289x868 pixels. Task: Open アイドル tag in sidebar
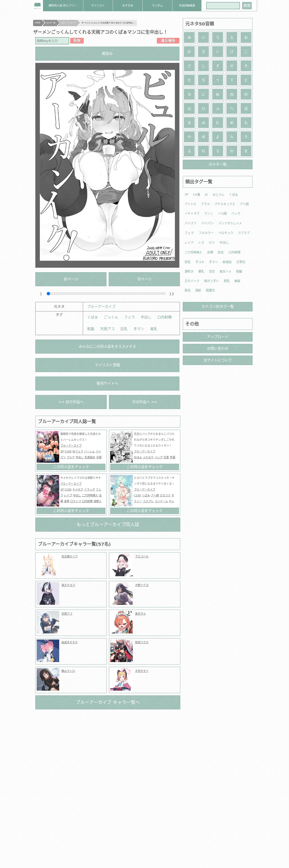pos(190,204)
